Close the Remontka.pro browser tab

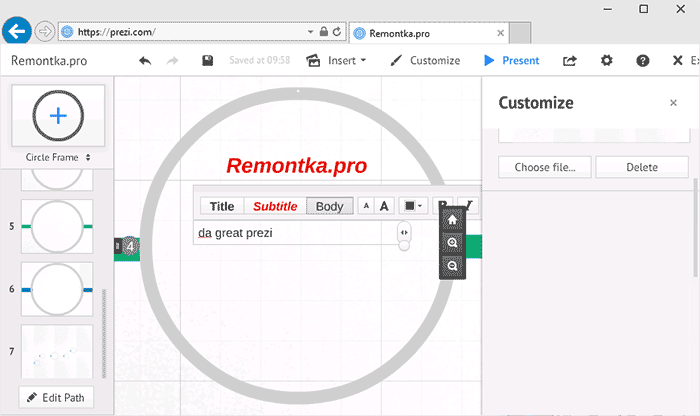pos(500,33)
